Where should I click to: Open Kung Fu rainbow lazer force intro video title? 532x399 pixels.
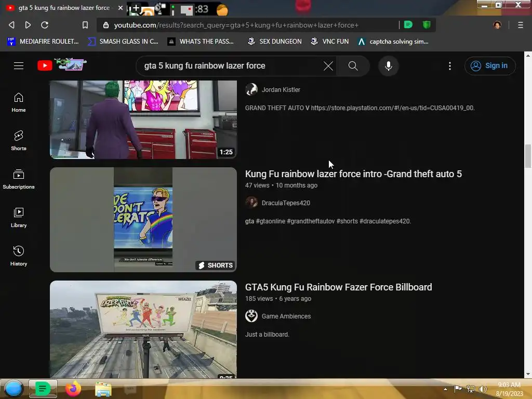[x=353, y=174]
